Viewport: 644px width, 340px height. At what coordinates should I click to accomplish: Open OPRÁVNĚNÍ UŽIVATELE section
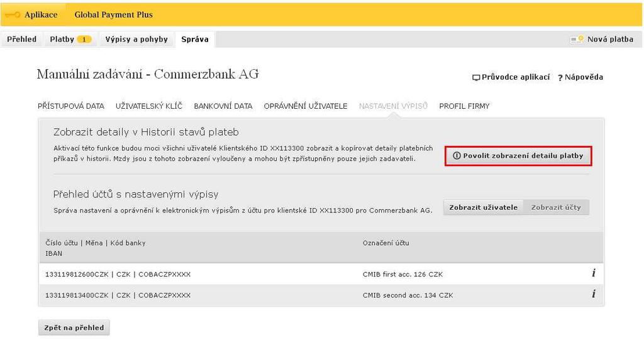(x=306, y=106)
